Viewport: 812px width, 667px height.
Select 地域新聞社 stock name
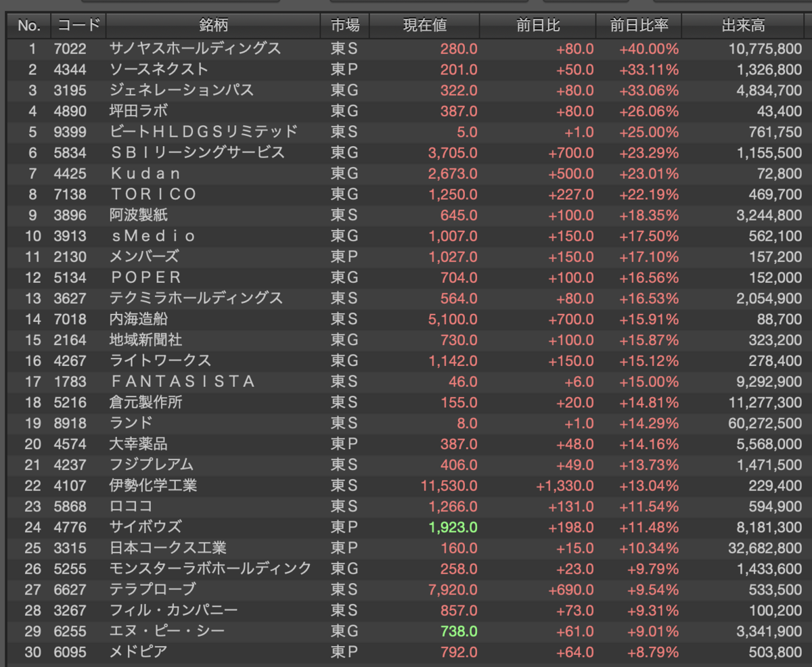145,340
